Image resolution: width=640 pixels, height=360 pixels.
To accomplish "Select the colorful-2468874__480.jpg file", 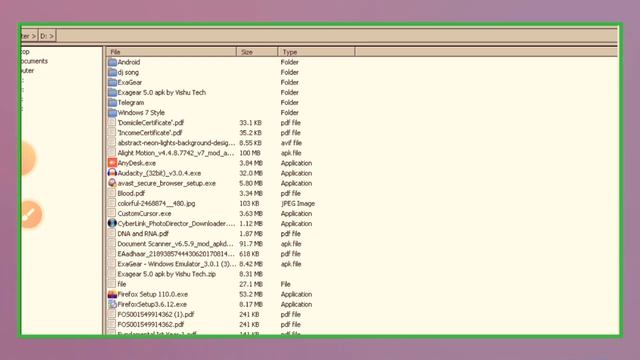I will click(x=156, y=203).
